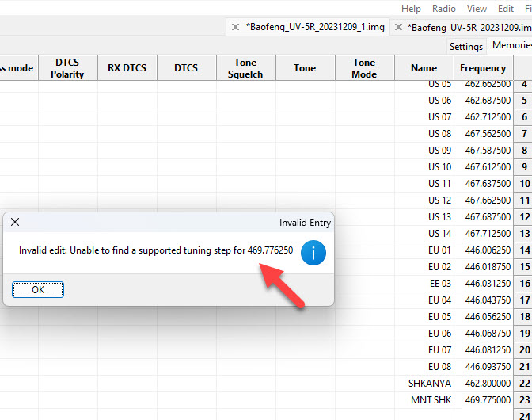The width and height of the screenshot is (532, 420).
Task: Close the Baofeng_UV-5R_20231209.img tab
Action: pos(398,27)
